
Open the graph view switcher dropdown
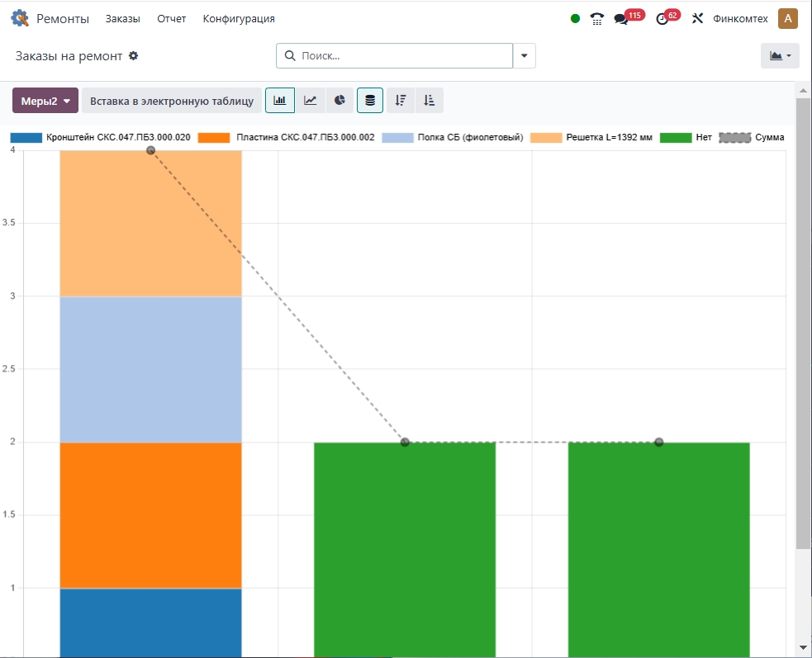[780, 56]
